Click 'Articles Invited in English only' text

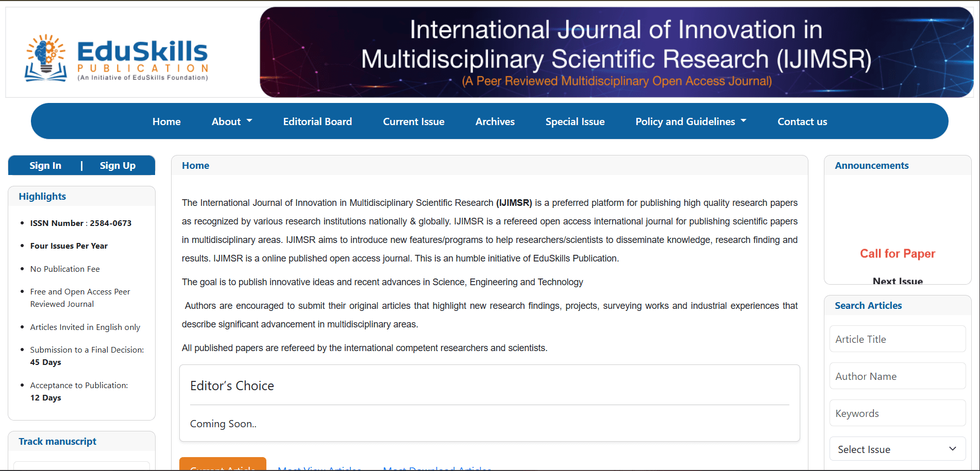click(85, 327)
